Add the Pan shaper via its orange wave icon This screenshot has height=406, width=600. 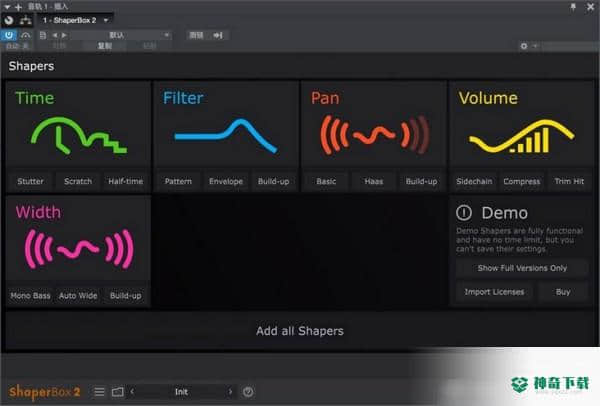coord(375,135)
